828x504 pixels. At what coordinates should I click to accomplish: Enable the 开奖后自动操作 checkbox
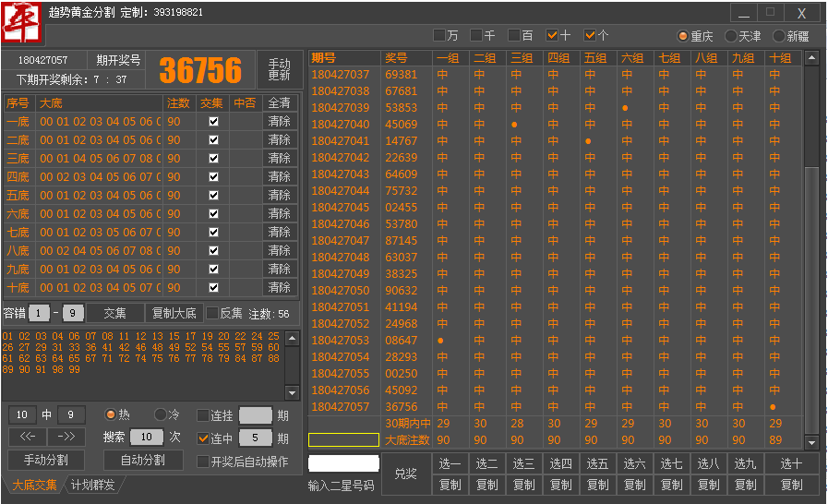204,462
